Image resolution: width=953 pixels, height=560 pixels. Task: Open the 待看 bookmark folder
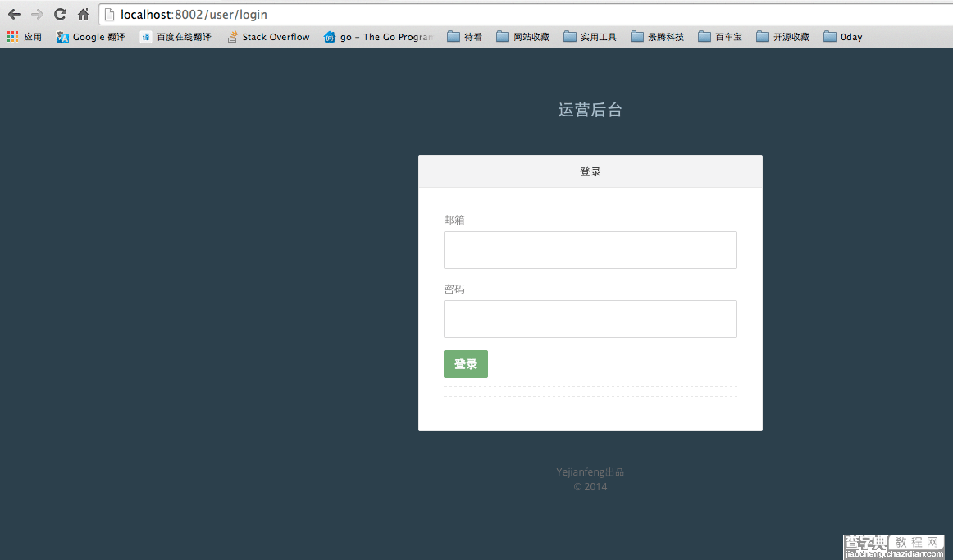pos(464,37)
